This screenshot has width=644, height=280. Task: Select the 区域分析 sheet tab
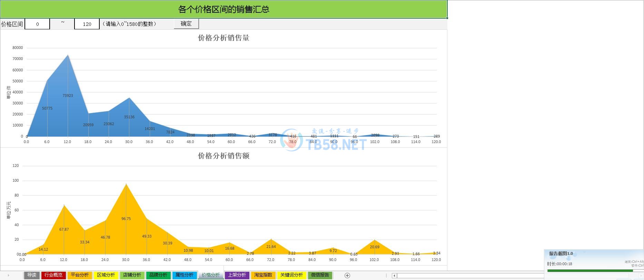tap(106, 275)
